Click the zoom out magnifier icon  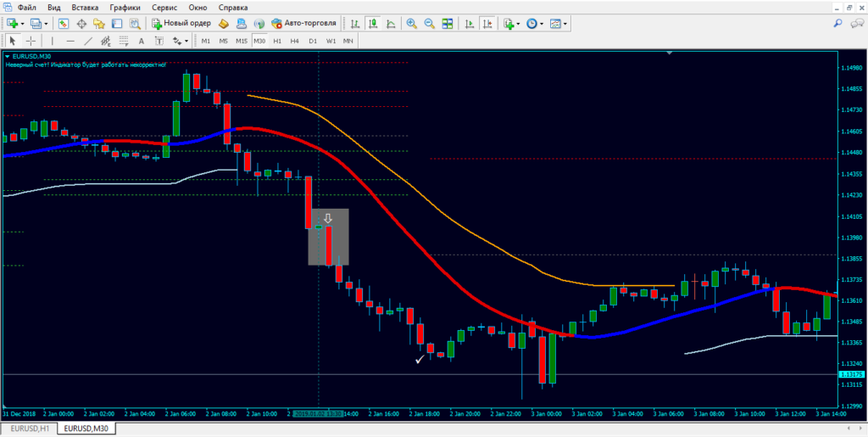[429, 23]
